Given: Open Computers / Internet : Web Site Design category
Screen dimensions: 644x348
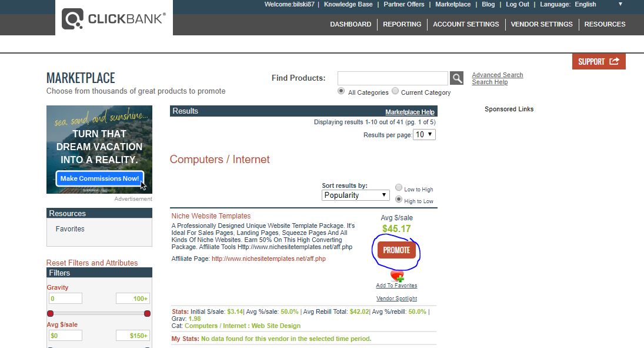Looking at the screenshot, I should coord(242,326).
